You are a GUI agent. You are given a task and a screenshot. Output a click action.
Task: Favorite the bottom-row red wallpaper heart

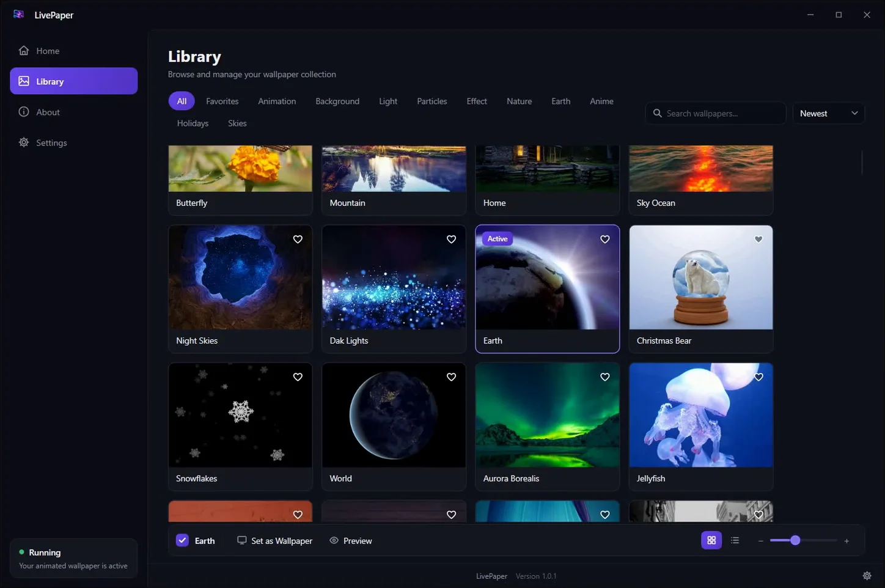tap(298, 515)
